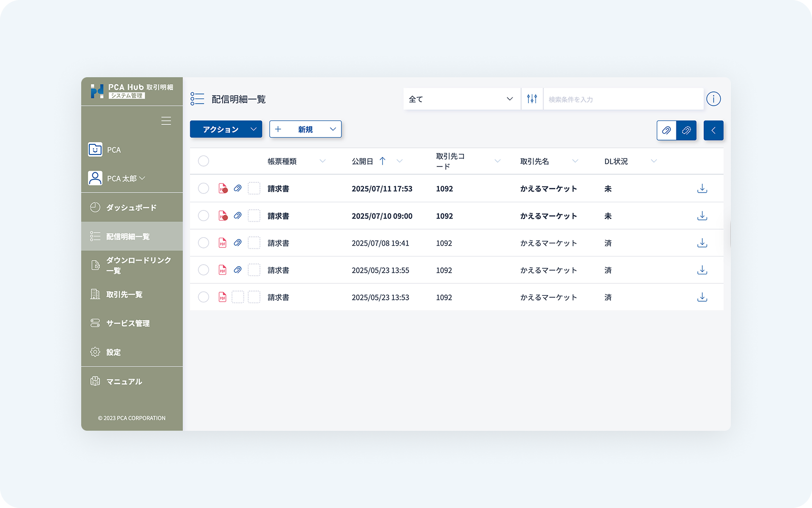The width and height of the screenshot is (812, 508).
Task: Open the 全て filter combo box
Action: click(462, 99)
